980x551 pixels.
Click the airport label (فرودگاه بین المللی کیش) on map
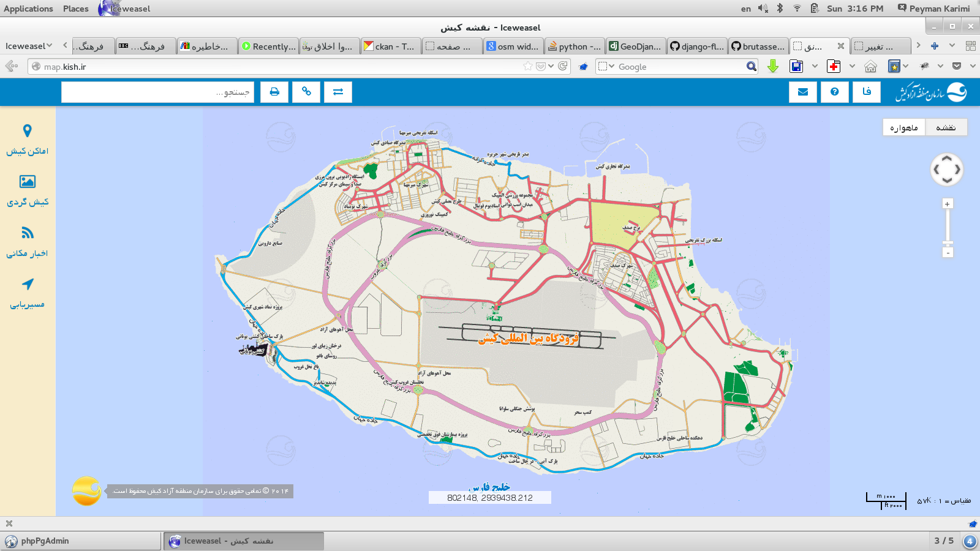click(x=529, y=338)
